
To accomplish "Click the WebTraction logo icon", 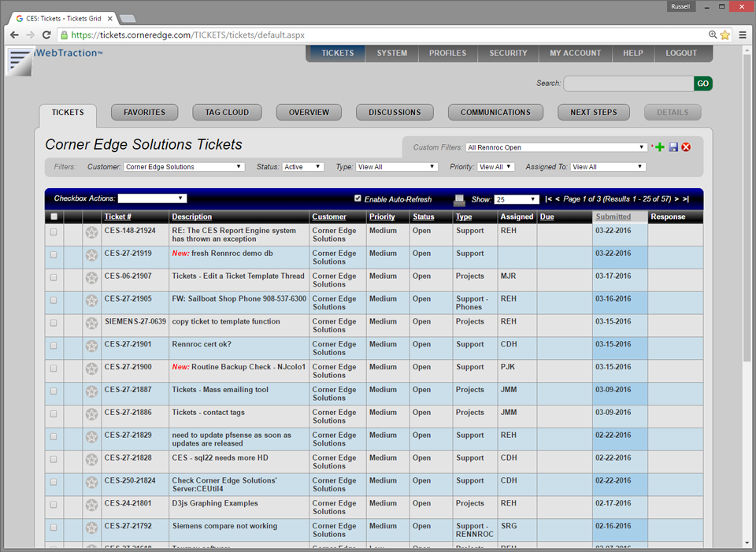I will 19,61.
